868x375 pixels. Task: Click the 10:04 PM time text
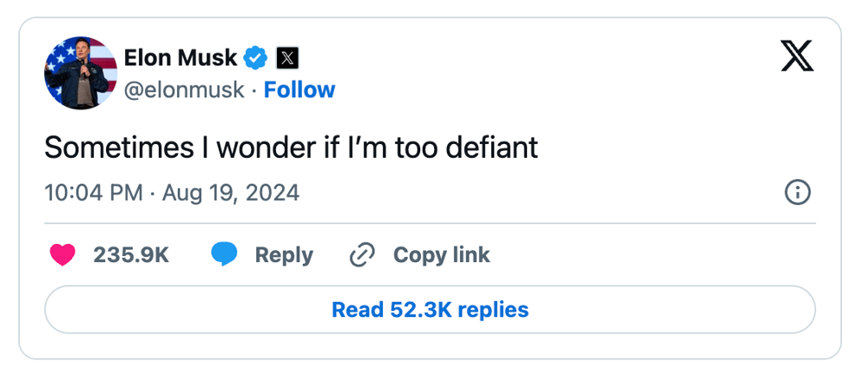pyautogui.click(x=94, y=193)
